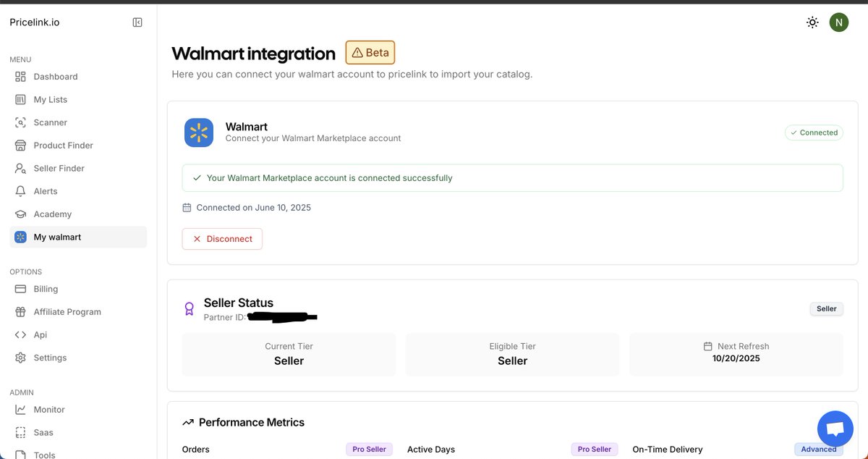Click the Billing link in Options
This screenshot has height=459, width=868.
(x=45, y=288)
